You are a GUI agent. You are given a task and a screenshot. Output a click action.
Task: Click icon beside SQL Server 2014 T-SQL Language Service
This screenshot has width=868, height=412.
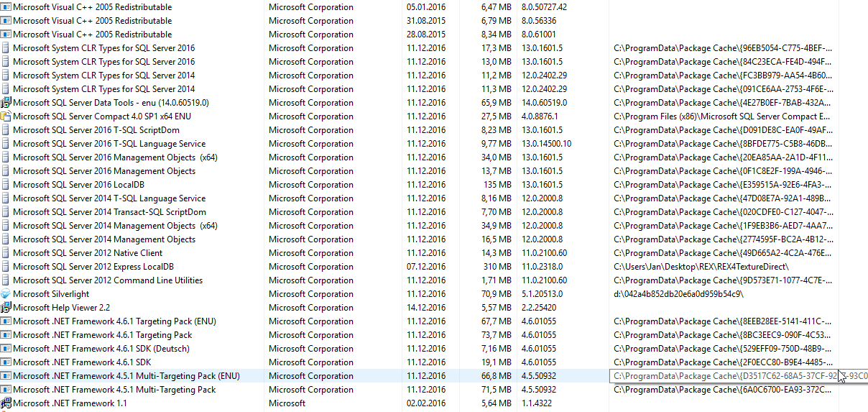pyautogui.click(x=6, y=198)
